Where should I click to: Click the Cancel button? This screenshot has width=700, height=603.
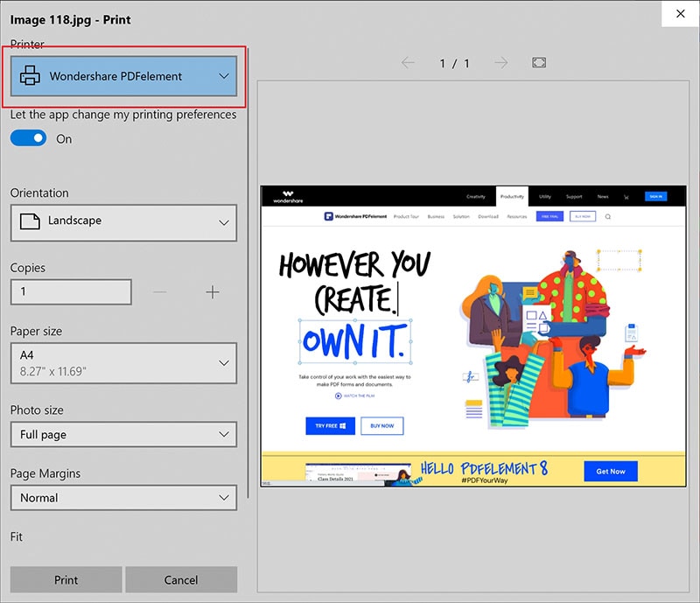(181, 579)
